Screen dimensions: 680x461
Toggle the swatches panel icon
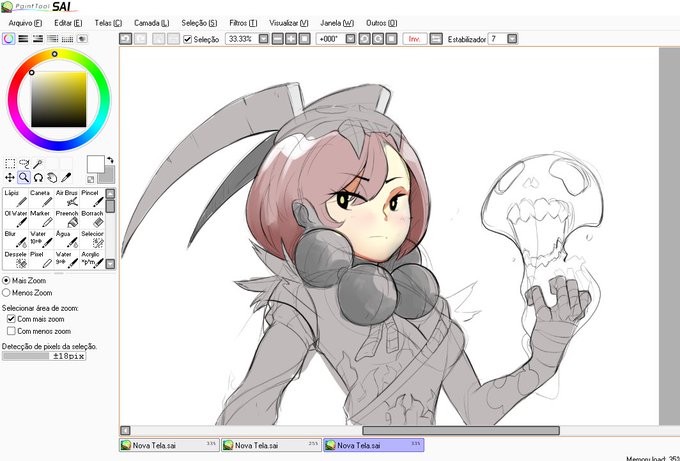coord(67,39)
